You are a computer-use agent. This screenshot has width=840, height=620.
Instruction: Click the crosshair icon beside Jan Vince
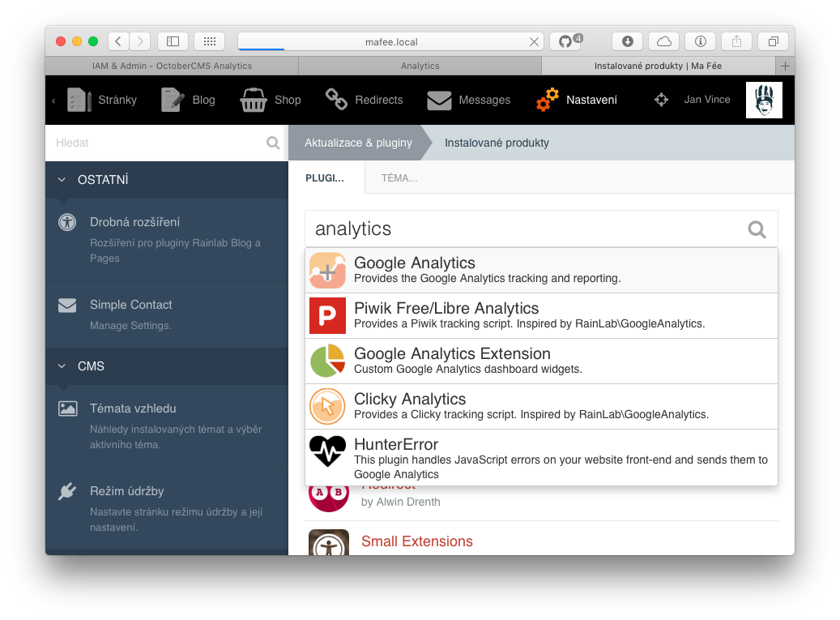pyautogui.click(x=662, y=100)
